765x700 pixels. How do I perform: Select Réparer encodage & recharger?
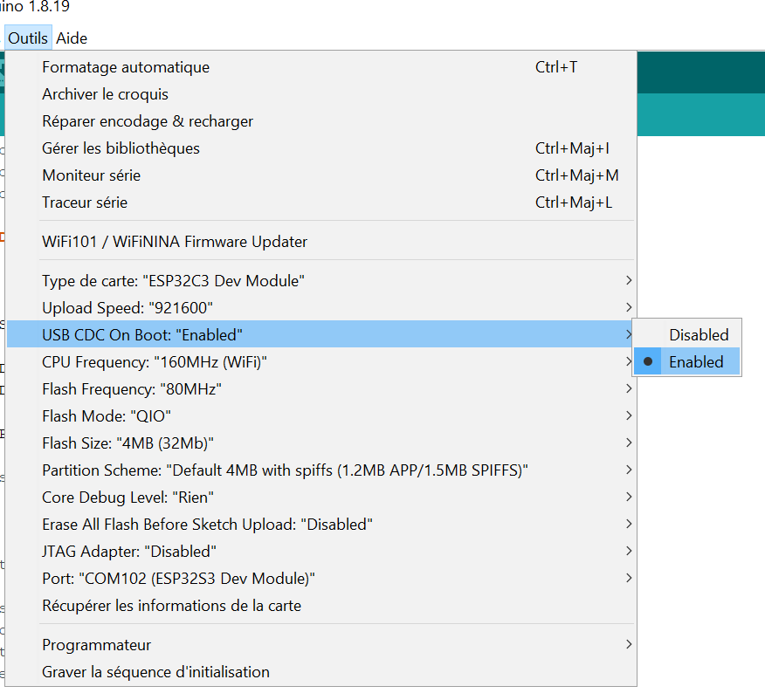pos(321,121)
